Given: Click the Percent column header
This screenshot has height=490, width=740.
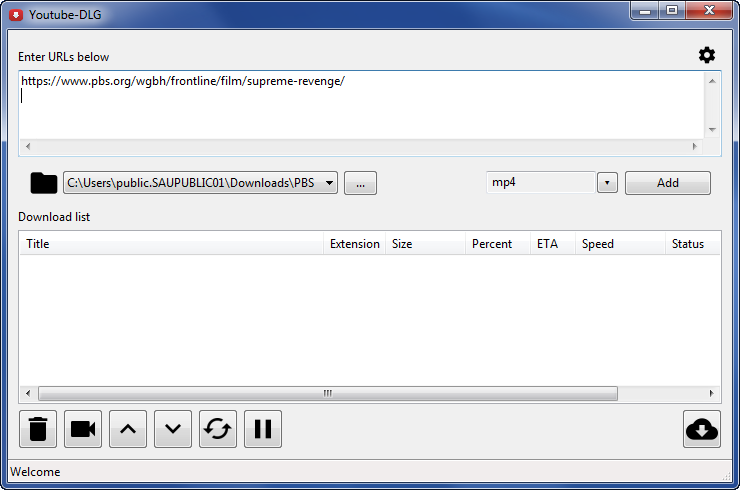Looking at the screenshot, I should (x=498, y=244).
